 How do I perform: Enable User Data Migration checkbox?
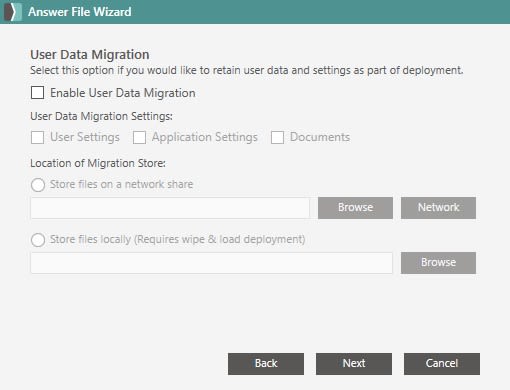tap(37, 93)
